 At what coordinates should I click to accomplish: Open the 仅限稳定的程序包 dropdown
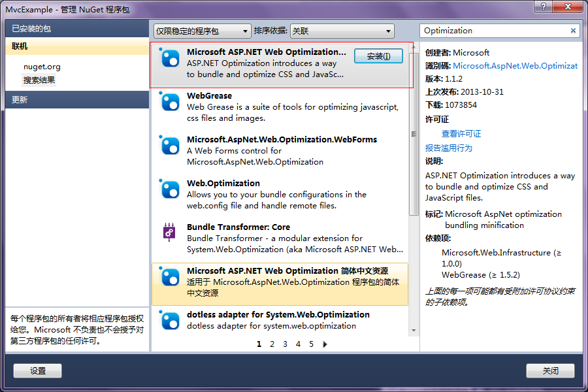click(202, 31)
